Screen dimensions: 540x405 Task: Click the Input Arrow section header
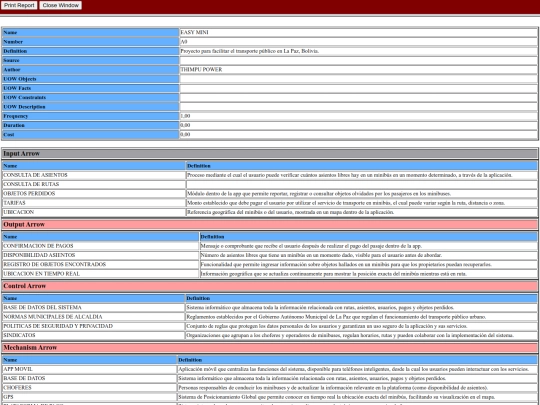click(x=270, y=154)
